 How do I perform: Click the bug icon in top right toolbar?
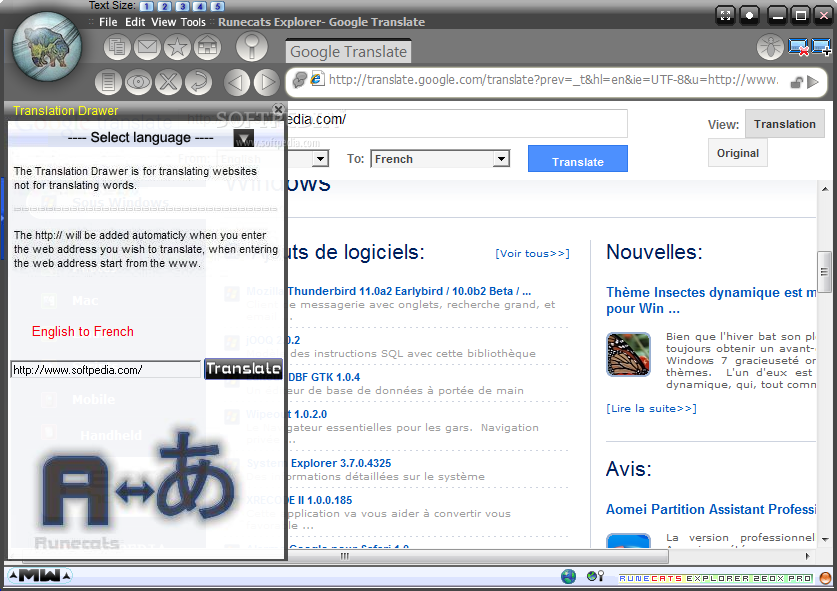(x=770, y=48)
